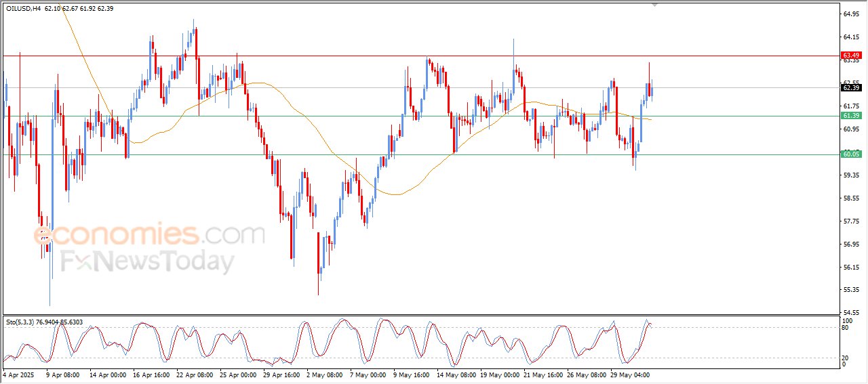The height and width of the screenshot is (384, 868).
Task: Click the 61.75 price axis value
Action: (x=851, y=106)
